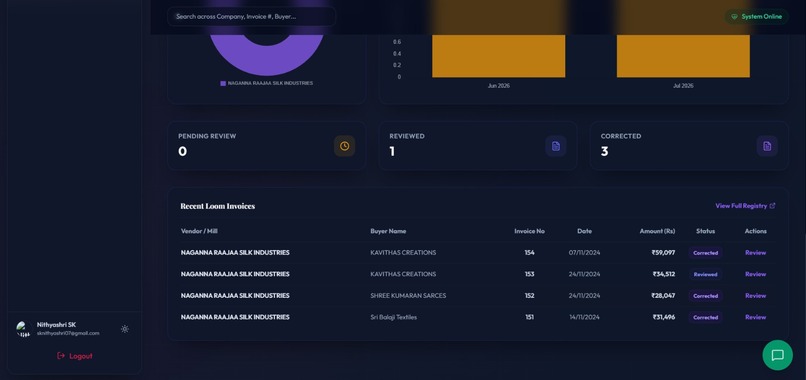
Task: Click the Jul 2026 orange bar
Action: point(683,56)
